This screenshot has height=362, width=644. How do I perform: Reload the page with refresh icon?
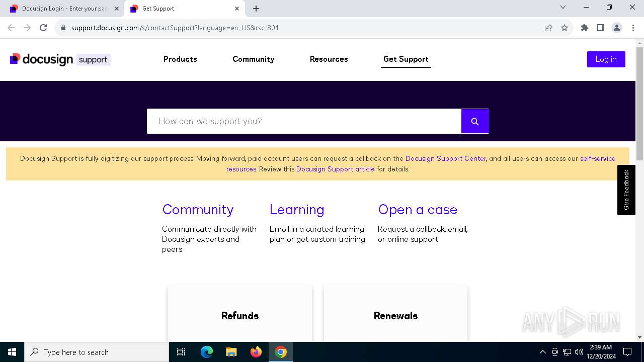click(x=43, y=28)
